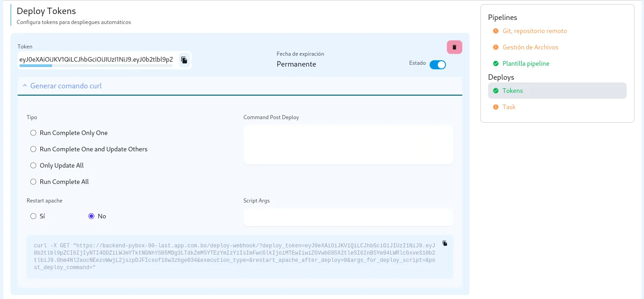Click the Configura tokens para despliegues automáticos subtitle
The image size is (644, 299).
(x=74, y=22)
